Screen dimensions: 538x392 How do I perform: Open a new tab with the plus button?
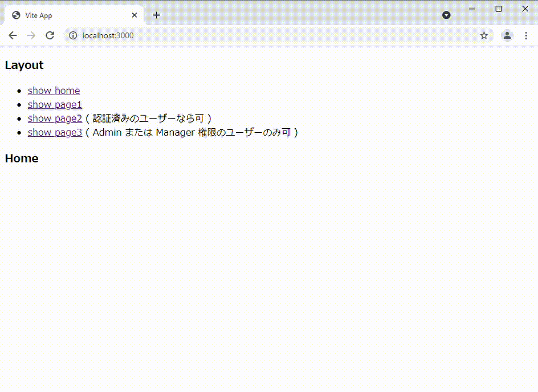tap(157, 15)
